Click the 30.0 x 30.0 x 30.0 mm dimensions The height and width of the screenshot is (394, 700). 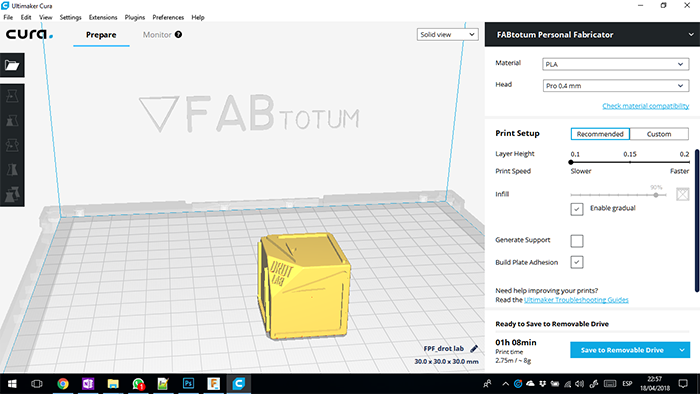pos(446,361)
